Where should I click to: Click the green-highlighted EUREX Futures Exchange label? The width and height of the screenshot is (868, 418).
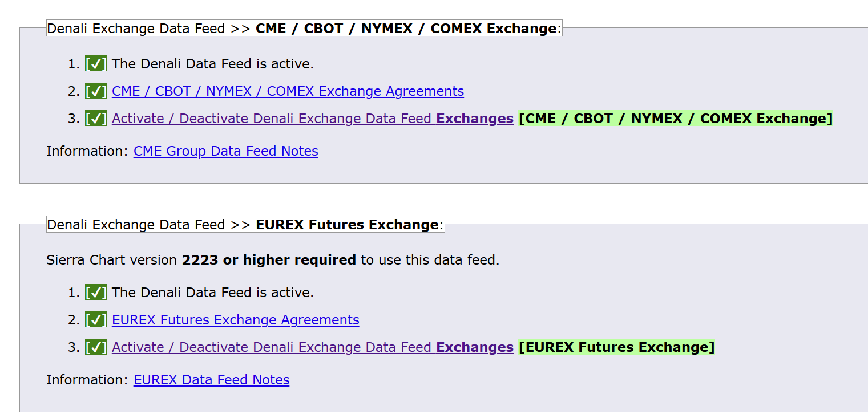[x=616, y=347]
